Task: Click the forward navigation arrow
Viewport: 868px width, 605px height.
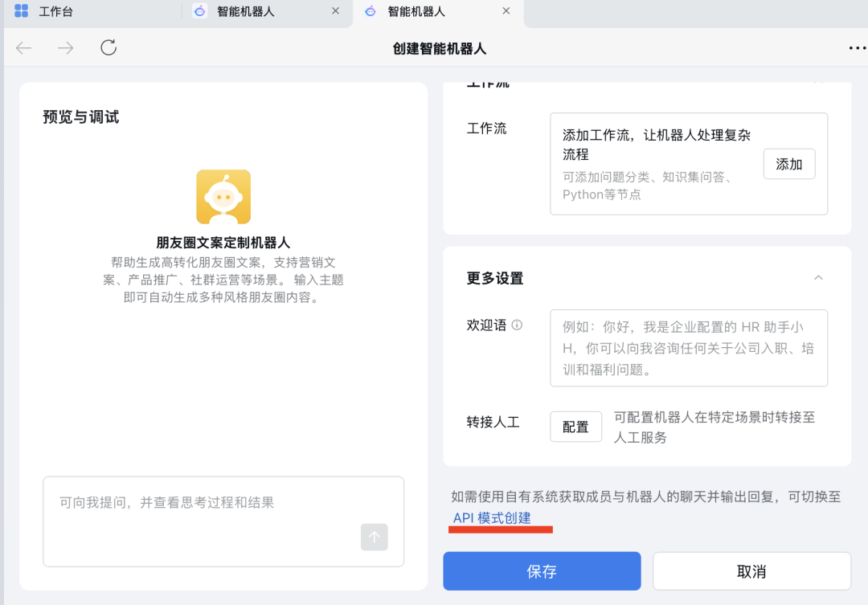Action: click(x=66, y=48)
